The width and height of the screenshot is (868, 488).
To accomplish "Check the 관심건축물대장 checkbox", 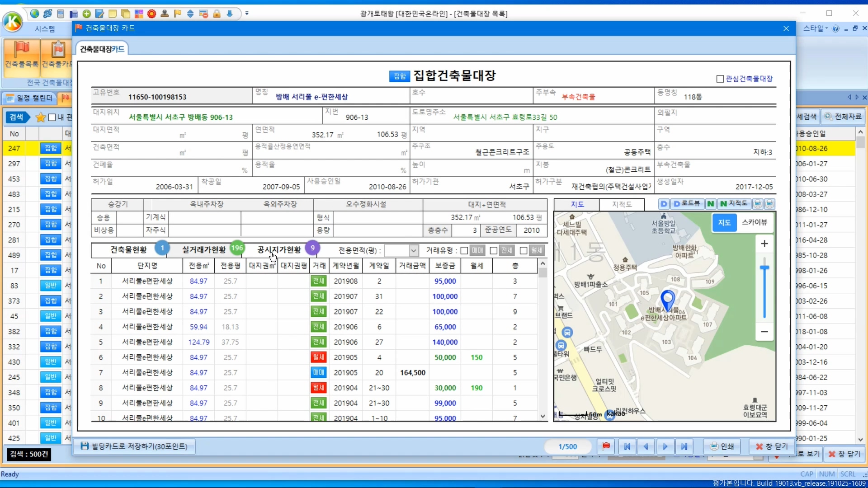I will [x=720, y=79].
